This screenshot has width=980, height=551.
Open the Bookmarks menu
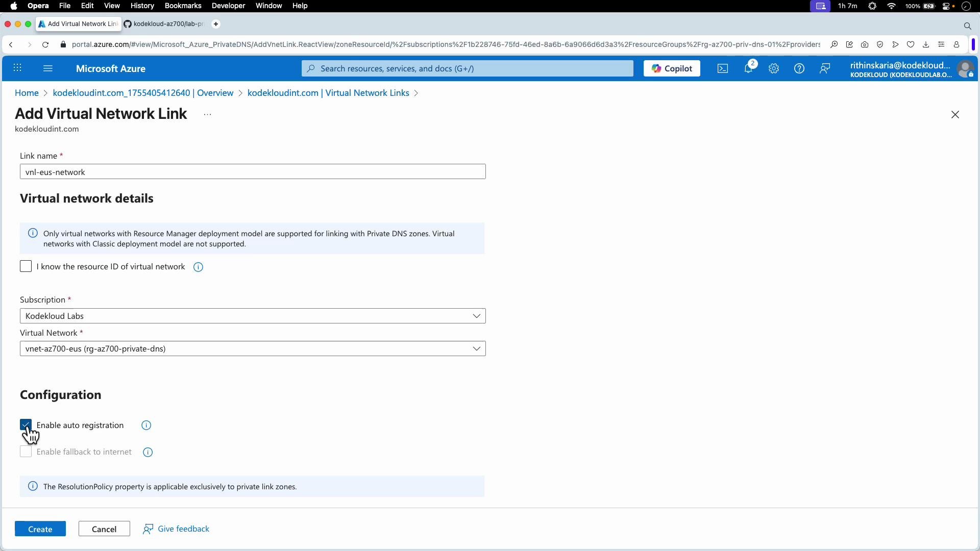pos(183,6)
